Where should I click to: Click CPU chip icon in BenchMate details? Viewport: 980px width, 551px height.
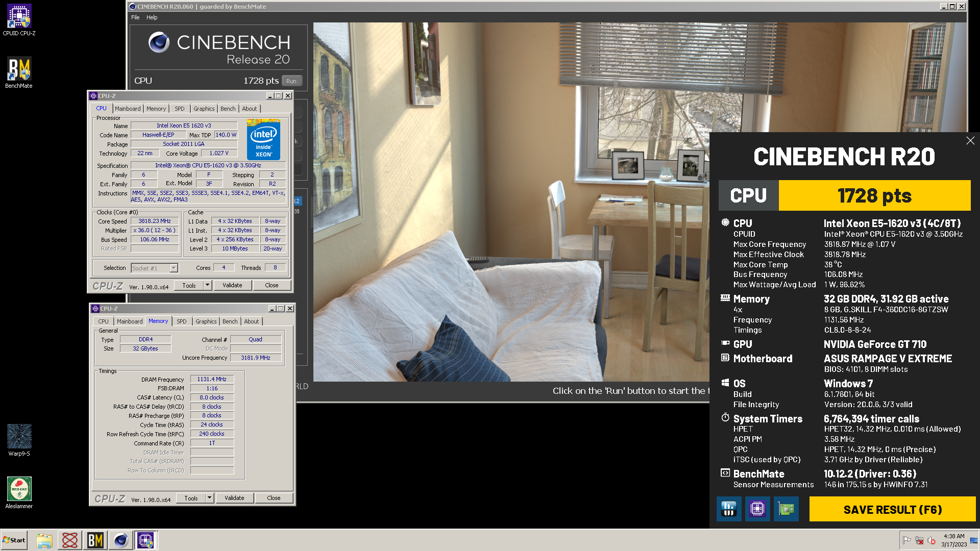[x=725, y=222]
